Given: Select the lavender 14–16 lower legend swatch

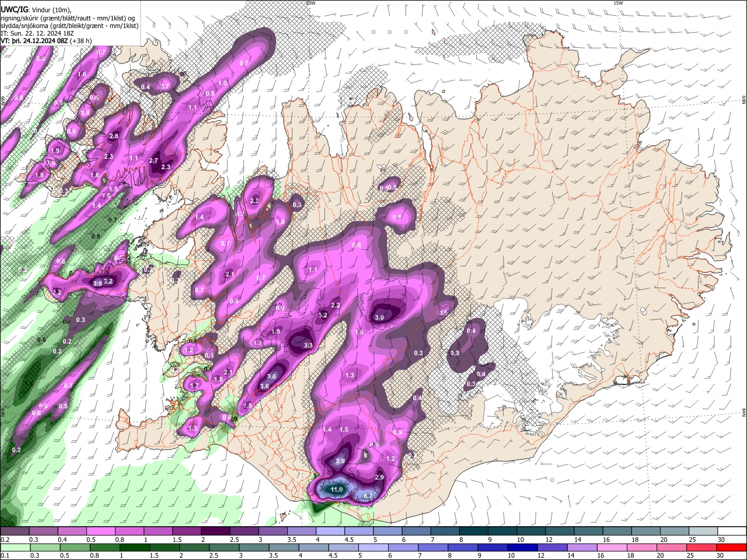Looking at the screenshot, I should click(x=582, y=547).
